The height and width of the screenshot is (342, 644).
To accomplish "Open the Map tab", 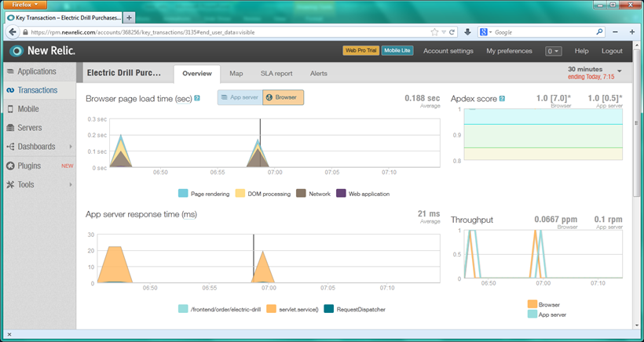I will [x=236, y=74].
